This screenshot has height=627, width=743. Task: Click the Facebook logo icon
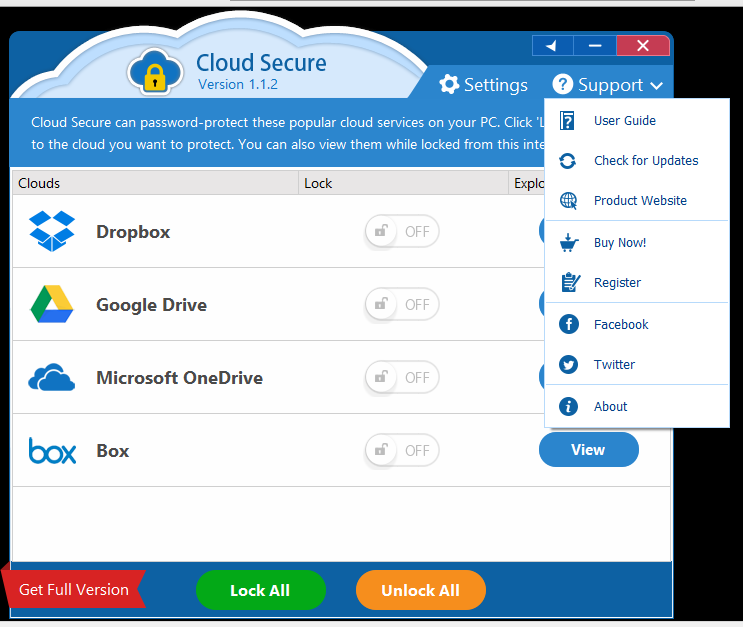coord(569,325)
